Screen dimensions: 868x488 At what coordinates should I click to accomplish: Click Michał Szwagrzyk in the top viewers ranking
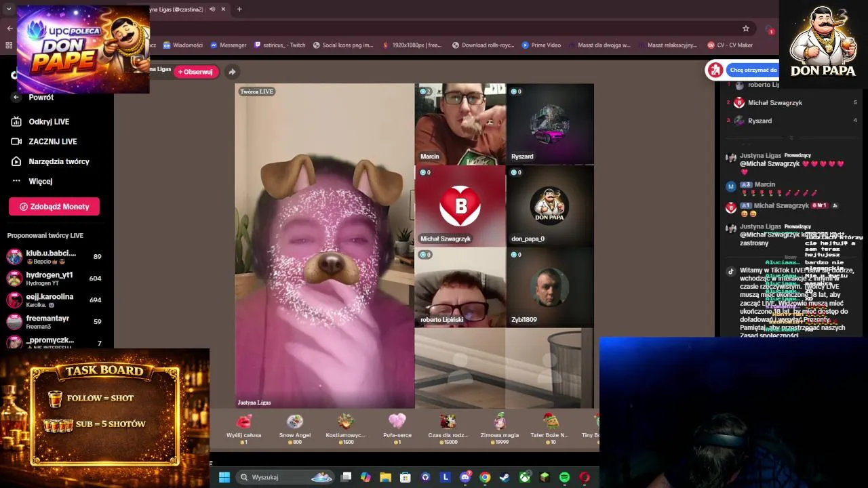pyautogui.click(x=775, y=103)
